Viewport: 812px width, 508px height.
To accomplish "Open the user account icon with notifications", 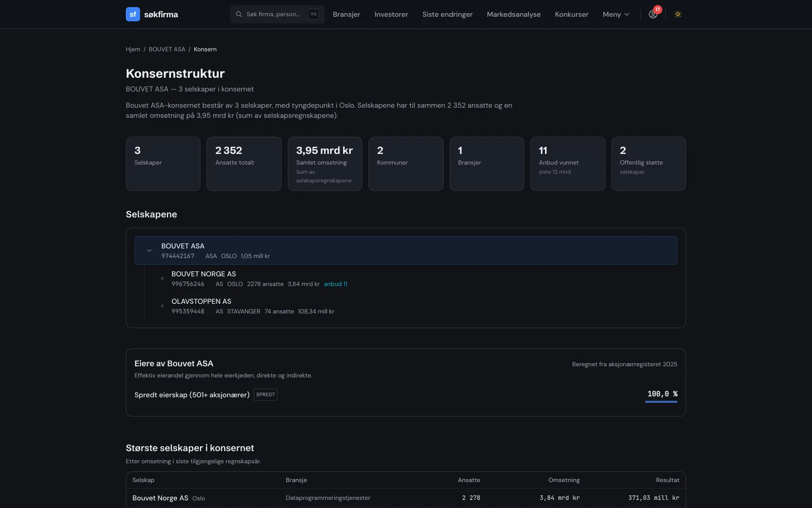I will click(653, 14).
